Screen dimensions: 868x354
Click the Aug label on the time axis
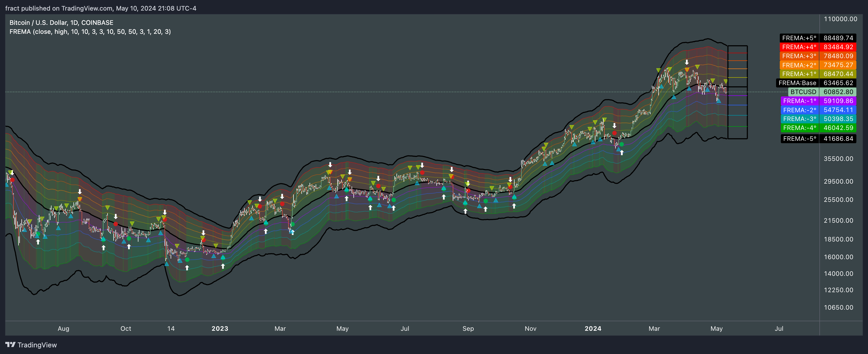(63, 328)
